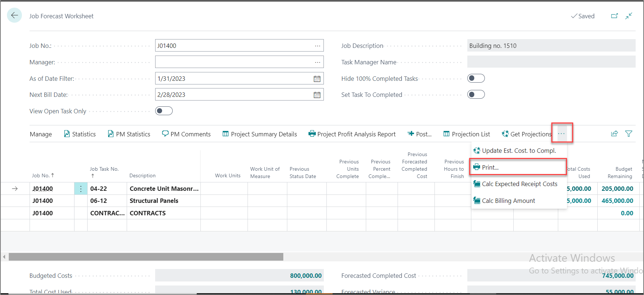
Task: Select Print... from the dropdown menu
Action: tap(490, 167)
